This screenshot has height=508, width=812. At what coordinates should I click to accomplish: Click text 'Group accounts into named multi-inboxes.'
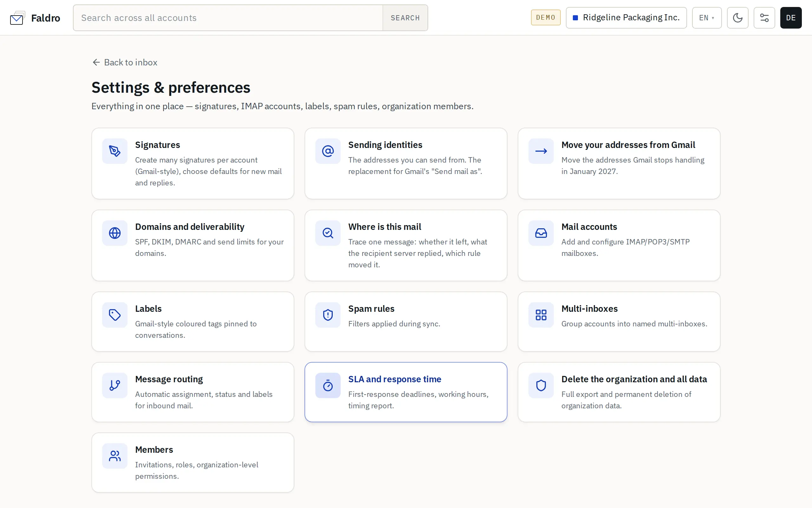point(634,324)
